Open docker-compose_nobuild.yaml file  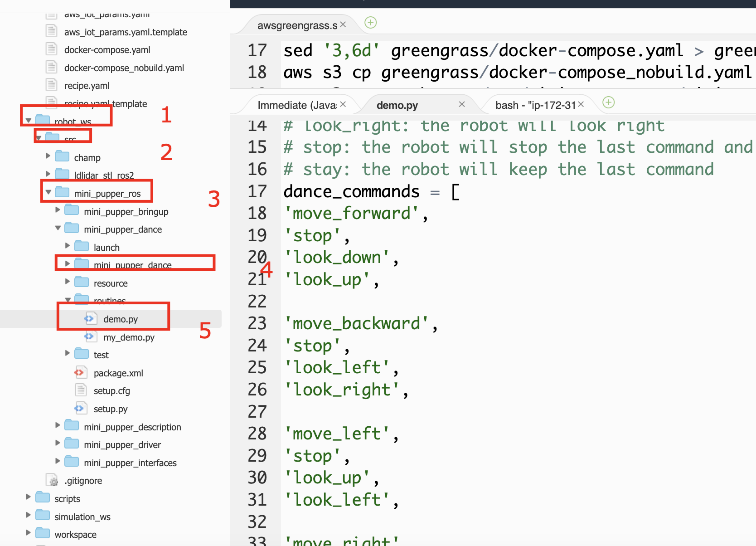point(124,68)
